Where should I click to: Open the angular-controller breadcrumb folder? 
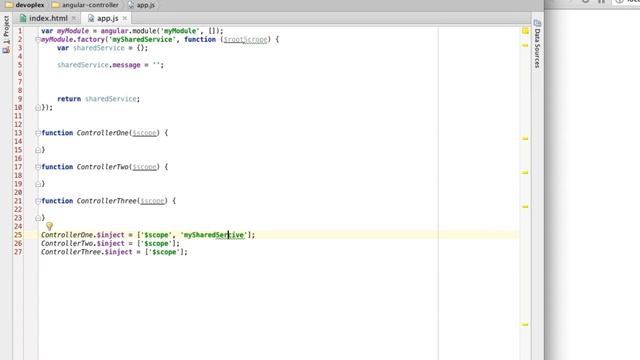click(86, 5)
